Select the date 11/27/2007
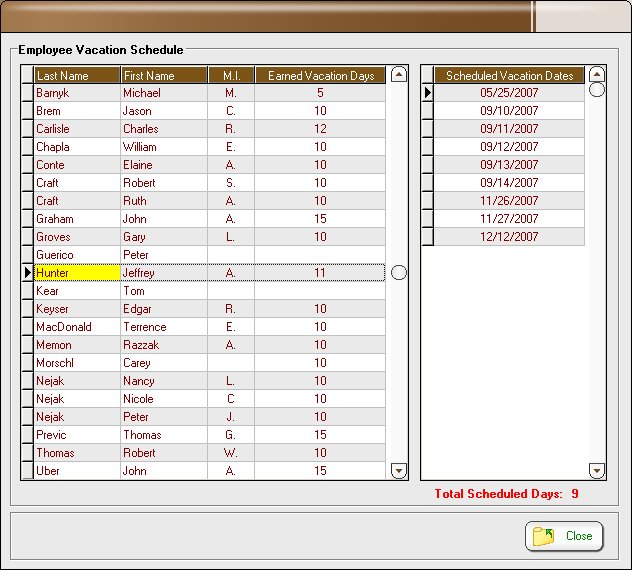The image size is (632, 570). [x=509, y=218]
